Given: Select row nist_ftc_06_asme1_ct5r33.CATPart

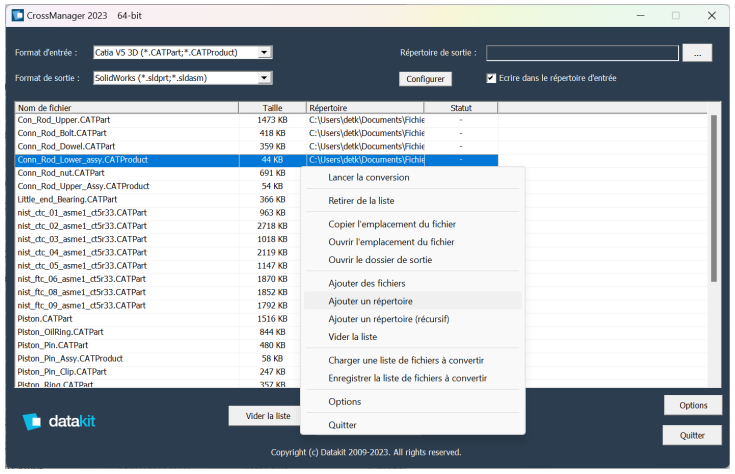Looking at the screenshot, I should coord(158,279).
